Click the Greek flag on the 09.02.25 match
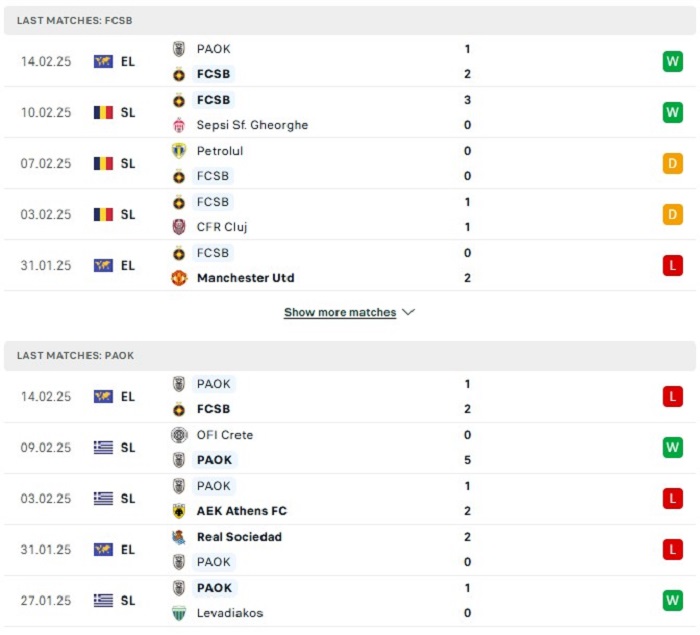The width and height of the screenshot is (700, 635). [103, 447]
